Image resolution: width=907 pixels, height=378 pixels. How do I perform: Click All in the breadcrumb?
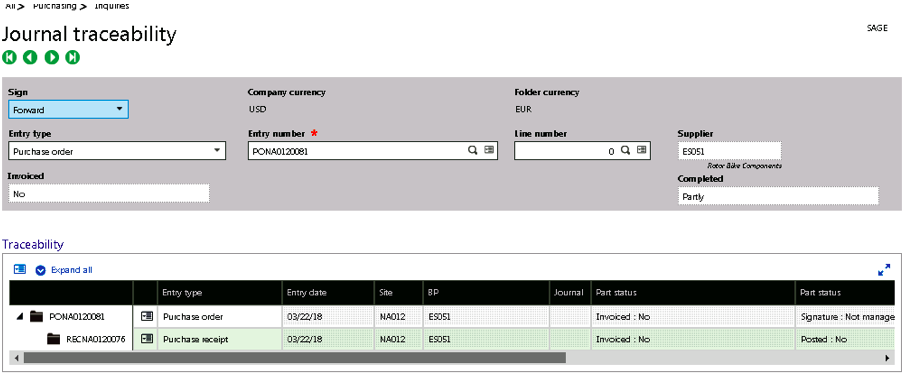[x=10, y=6]
